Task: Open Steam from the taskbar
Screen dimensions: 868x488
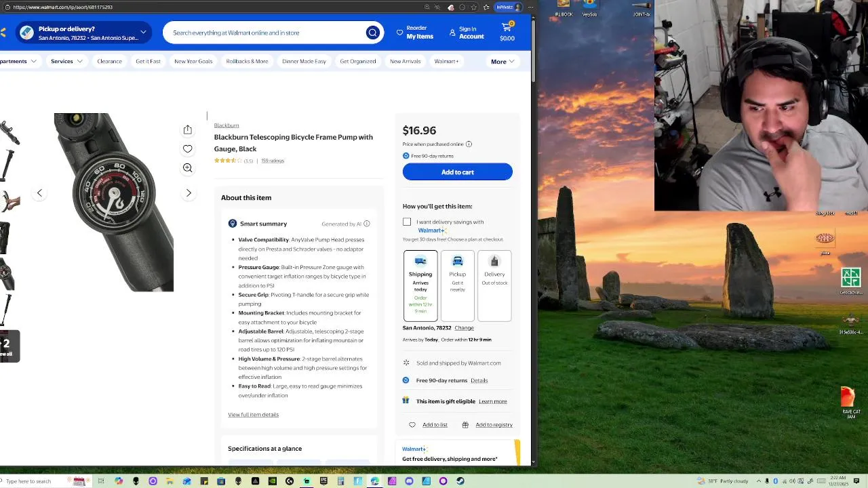Action: tap(460, 481)
